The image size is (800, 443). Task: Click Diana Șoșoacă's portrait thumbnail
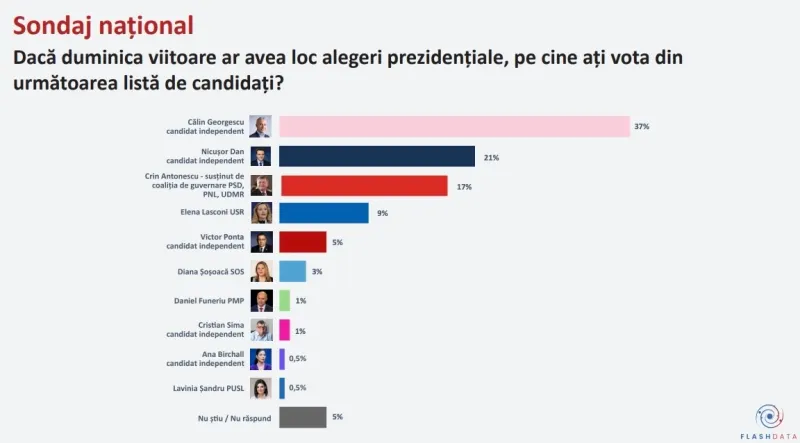[261, 272]
